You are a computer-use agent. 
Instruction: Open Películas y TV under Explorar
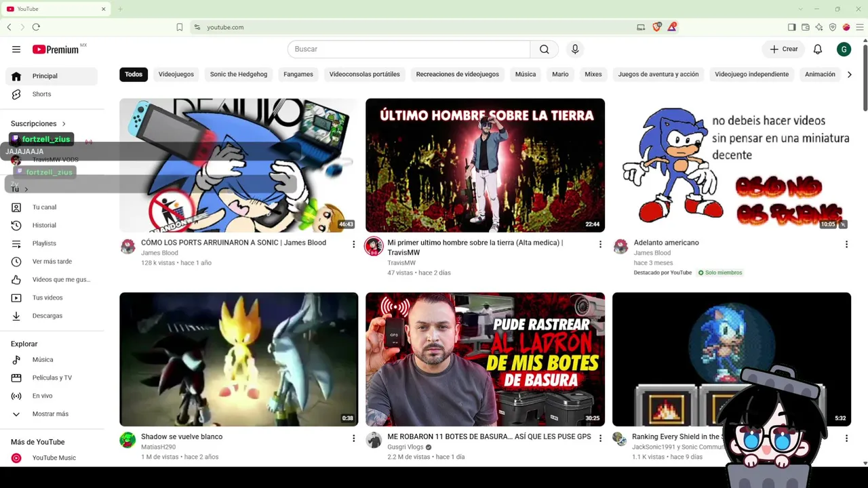tap(52, 378)
